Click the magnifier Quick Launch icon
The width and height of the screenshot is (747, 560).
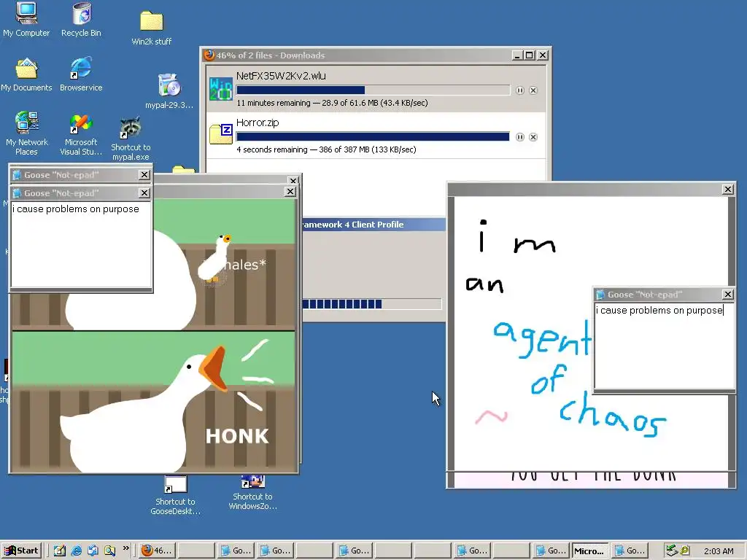(x=109, y=551)
